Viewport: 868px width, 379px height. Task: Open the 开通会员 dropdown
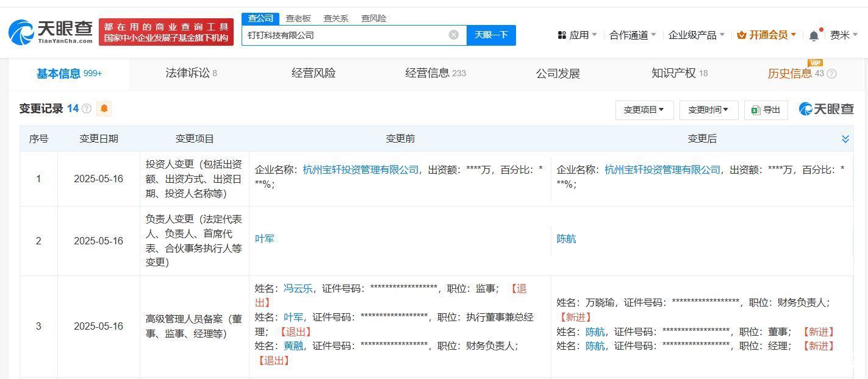click(x=767, y=35)
